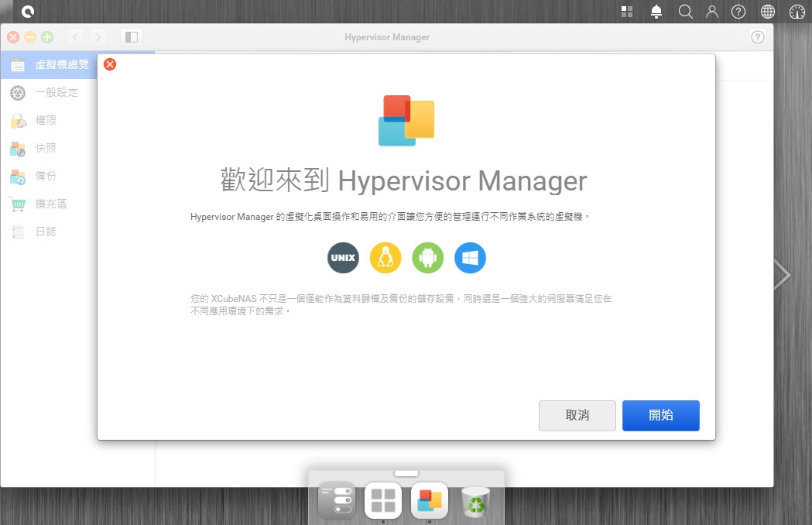Click the dock handle bar above the dock
The height and width of the screenshot is (525, 812).
click(406, 473)
